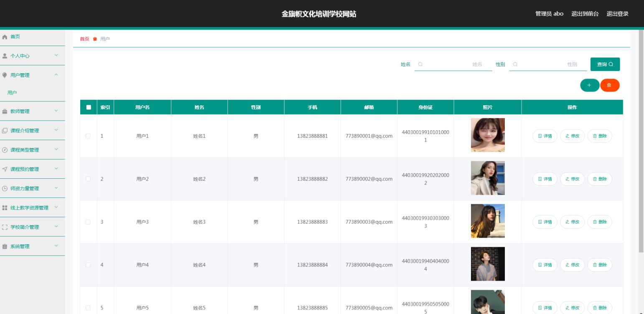Click the 用户名 column header
Viewport: 644px width, 314px height.
click(x=143, y=107)
